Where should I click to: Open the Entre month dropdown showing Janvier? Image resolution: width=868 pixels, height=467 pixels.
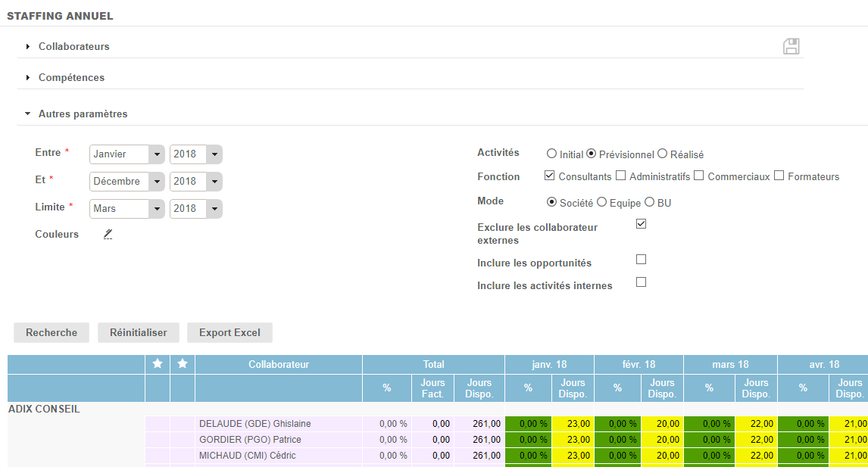[x=127, y=154]
